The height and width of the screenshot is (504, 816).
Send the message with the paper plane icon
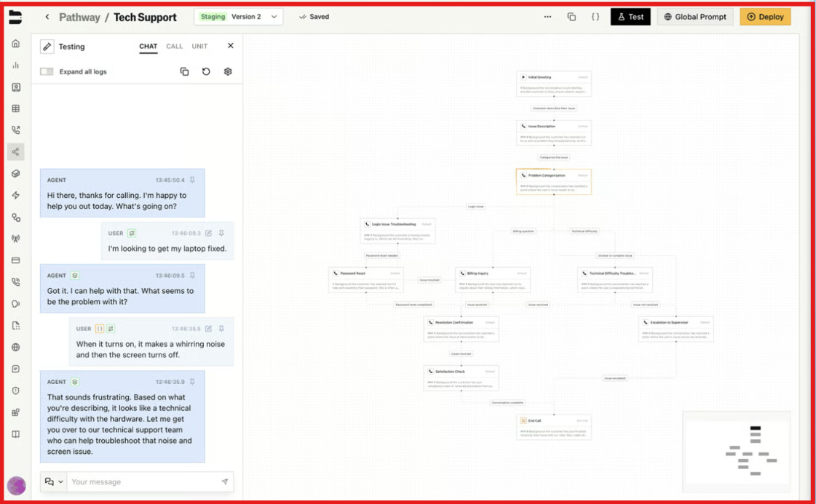225,481
